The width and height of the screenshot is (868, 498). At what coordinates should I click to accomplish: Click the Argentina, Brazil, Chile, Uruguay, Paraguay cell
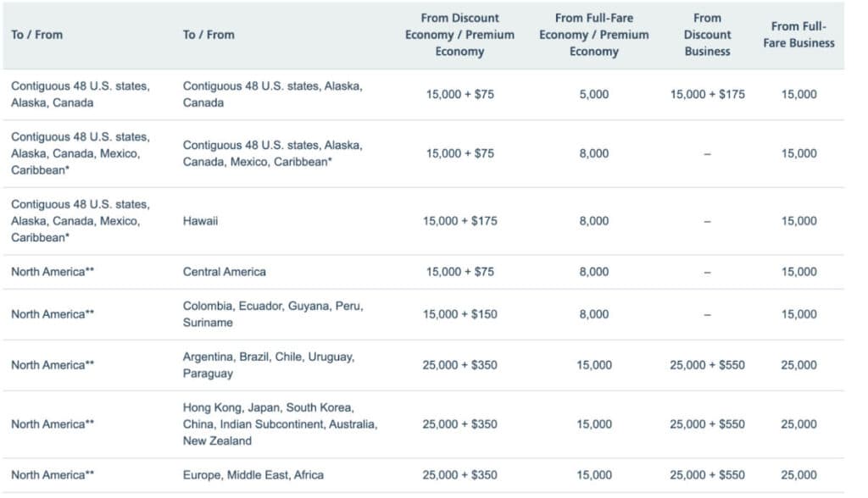(x=269, y=365)
